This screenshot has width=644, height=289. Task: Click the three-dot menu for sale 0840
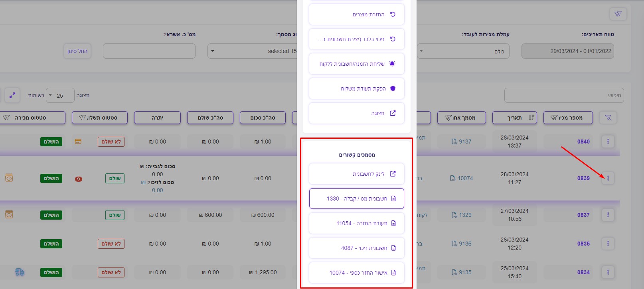point(608,142)
